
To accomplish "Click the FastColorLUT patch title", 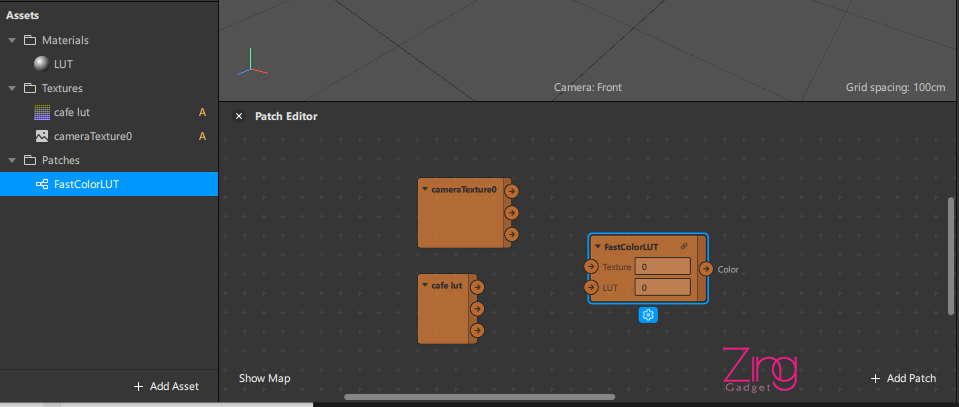I will click(631, 247).
